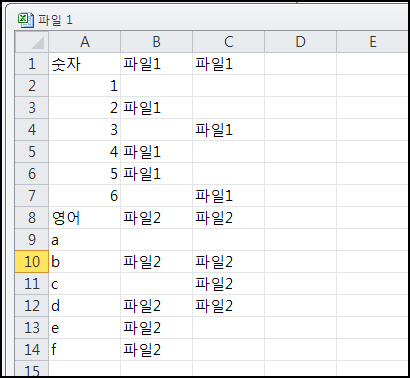Viewport: 410px width, 378px height.
Task: Click cell A13 containing letter e
Action: pyautogui.click(x=85, y=328)
